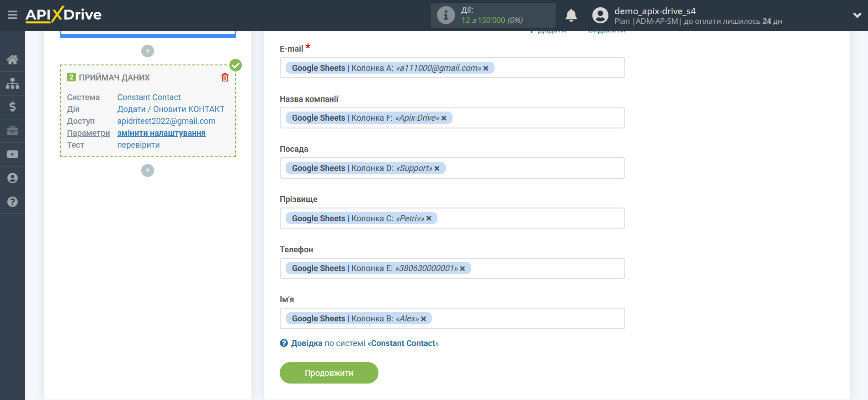The height and width of the screenshot is (400, 868).
Task: Open the notifications bell
Action: [x=571, y=16]
